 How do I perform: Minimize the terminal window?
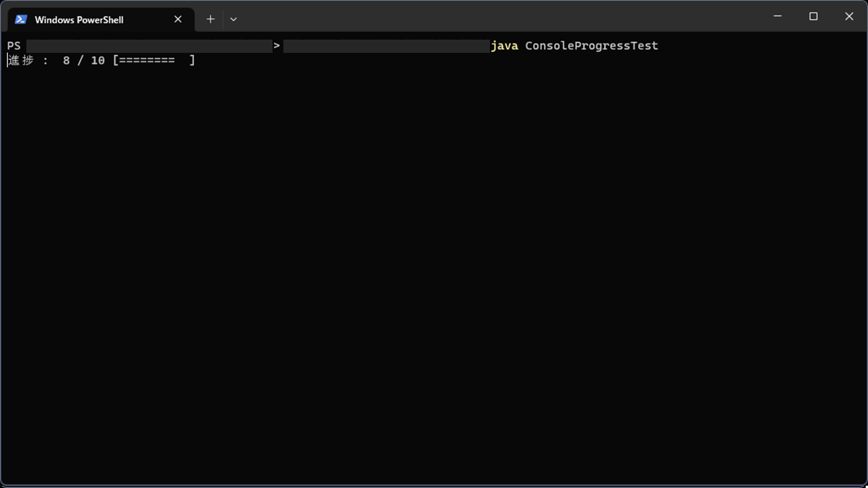click(x=778, y=16)
